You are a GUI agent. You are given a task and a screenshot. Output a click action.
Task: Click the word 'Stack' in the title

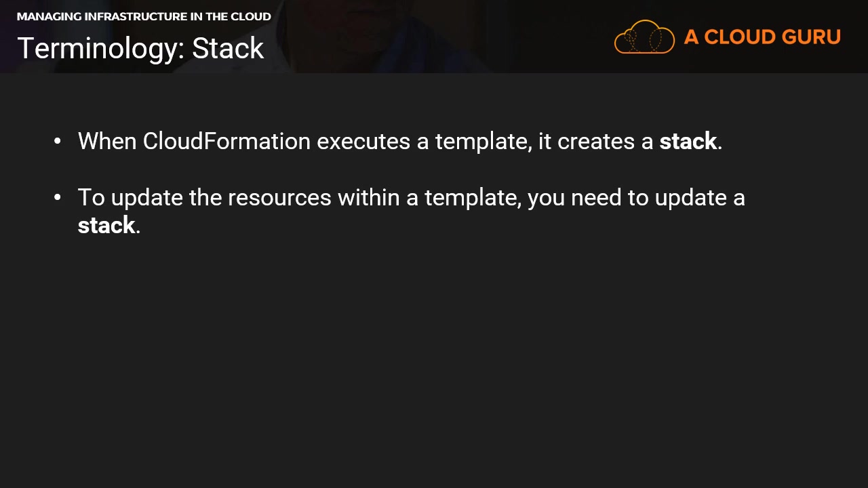(228, 48)
